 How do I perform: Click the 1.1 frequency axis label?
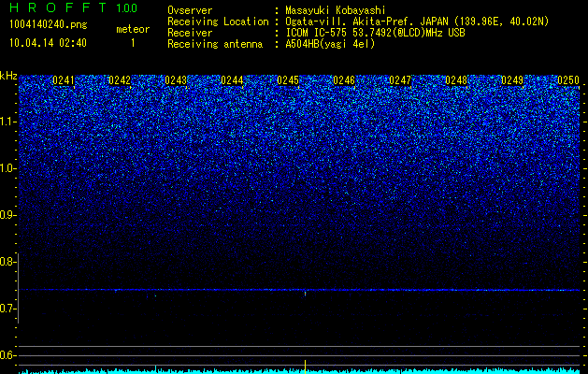pyautogui.click(x=7, y=122)
